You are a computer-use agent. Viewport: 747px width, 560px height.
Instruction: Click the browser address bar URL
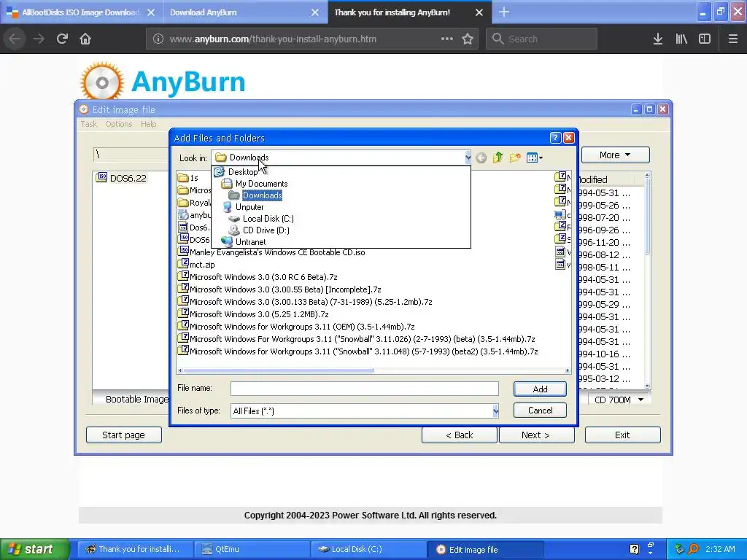[x=273, y=39]
